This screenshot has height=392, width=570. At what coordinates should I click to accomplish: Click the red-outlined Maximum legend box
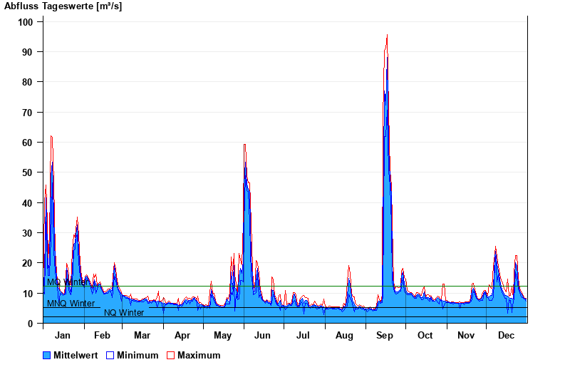click(171, 356)
